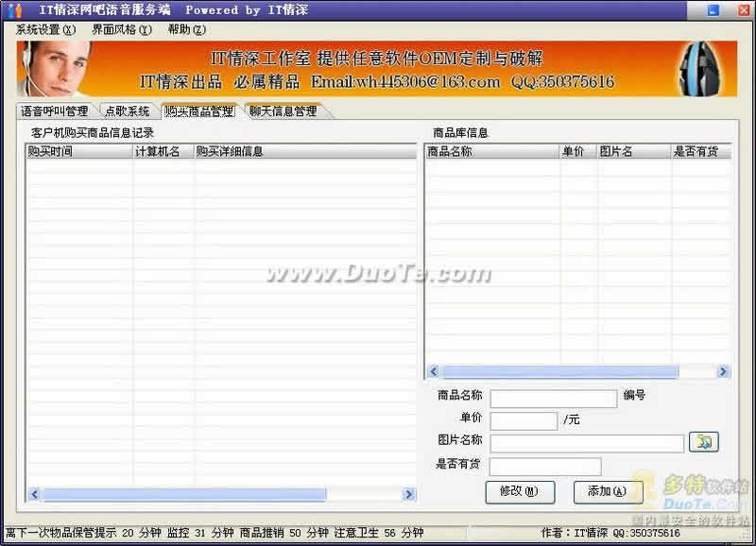Click the 是否有货 column header

tap(701, 151)
